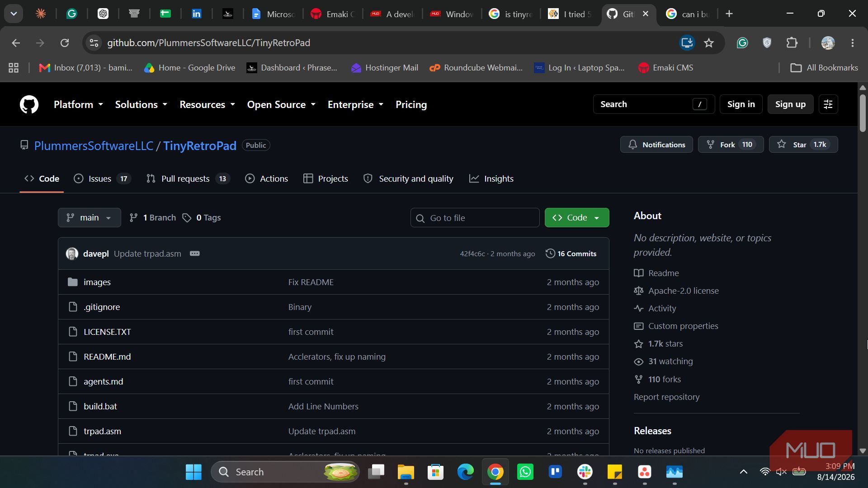Click the install app icon in address bar
Image resolution: width=868 pixels, height=488 pixels.
coord(687,43)
